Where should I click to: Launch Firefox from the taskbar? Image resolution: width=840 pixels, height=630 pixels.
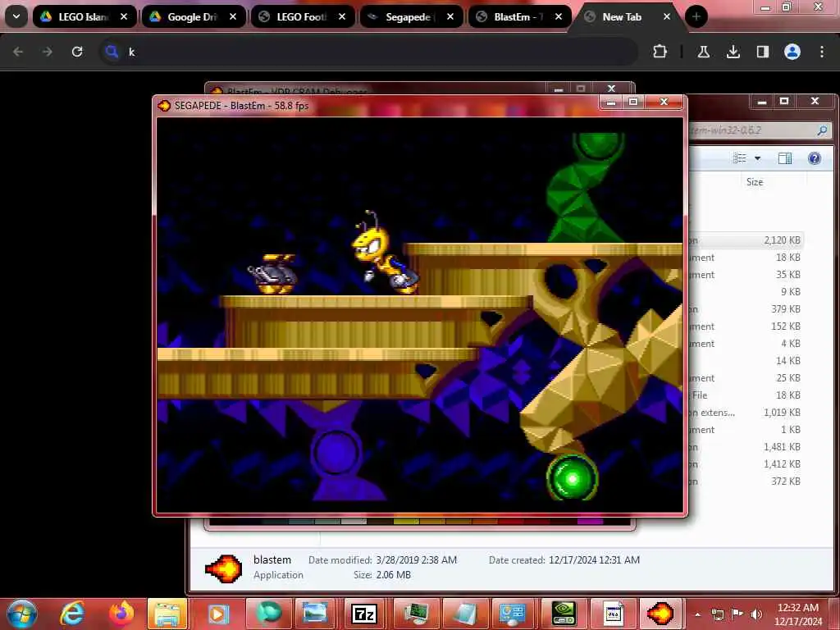[x=121, y=614]
